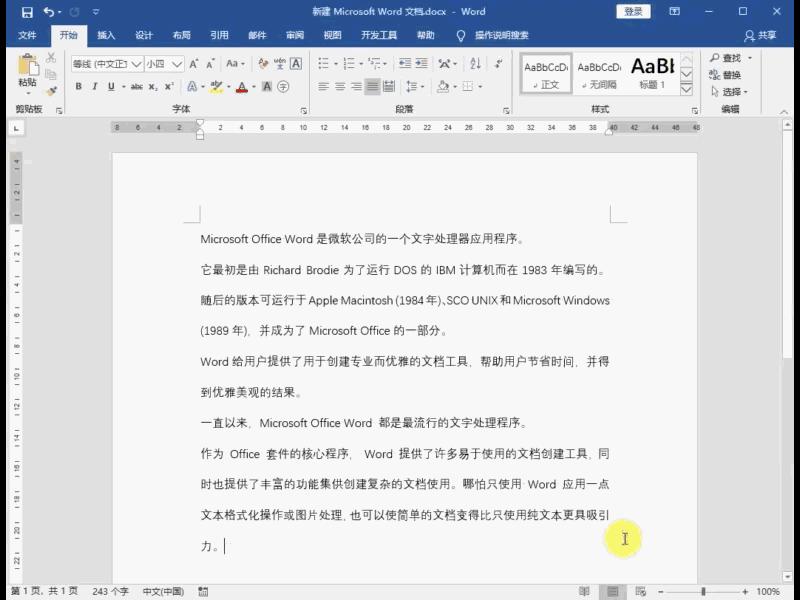Open the Sort dialog
The width and height of the screenshot is (800, 600).
tap(474, 62)
